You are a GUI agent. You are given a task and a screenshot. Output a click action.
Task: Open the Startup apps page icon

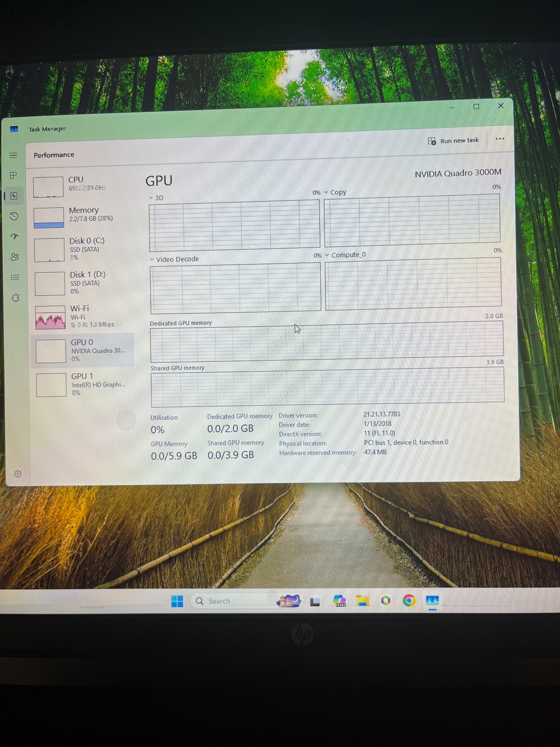(15, 236)
